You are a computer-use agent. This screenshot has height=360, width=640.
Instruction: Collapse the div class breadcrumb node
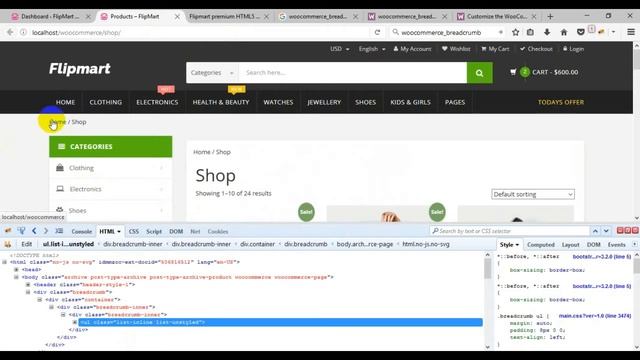pos(28,292)
